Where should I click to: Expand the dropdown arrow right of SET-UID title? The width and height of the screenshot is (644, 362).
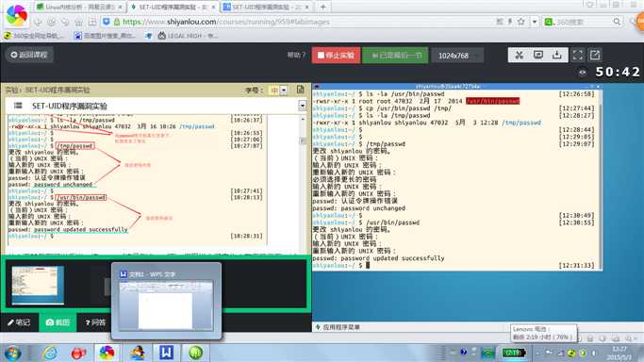pos(303,106)
